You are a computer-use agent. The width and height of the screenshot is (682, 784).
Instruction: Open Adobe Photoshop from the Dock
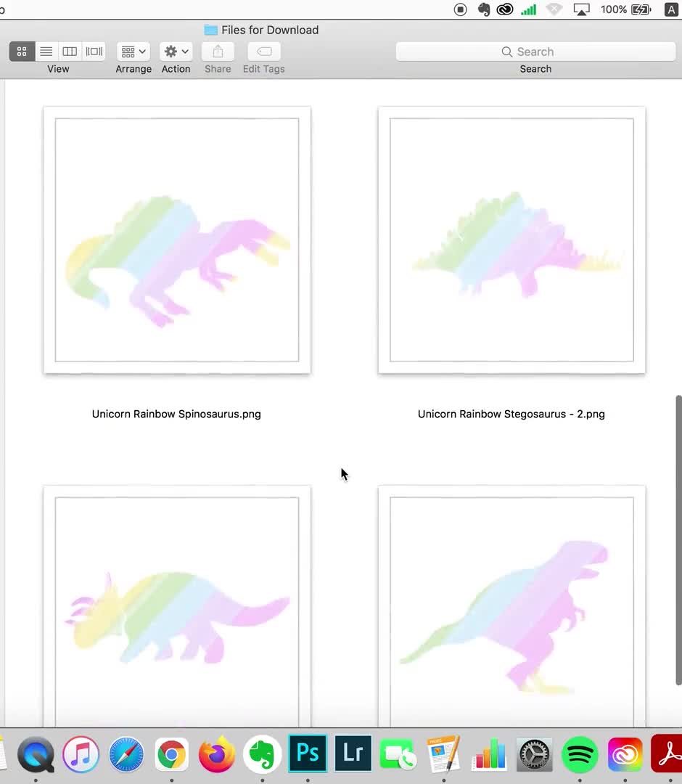tap(308, 754)
